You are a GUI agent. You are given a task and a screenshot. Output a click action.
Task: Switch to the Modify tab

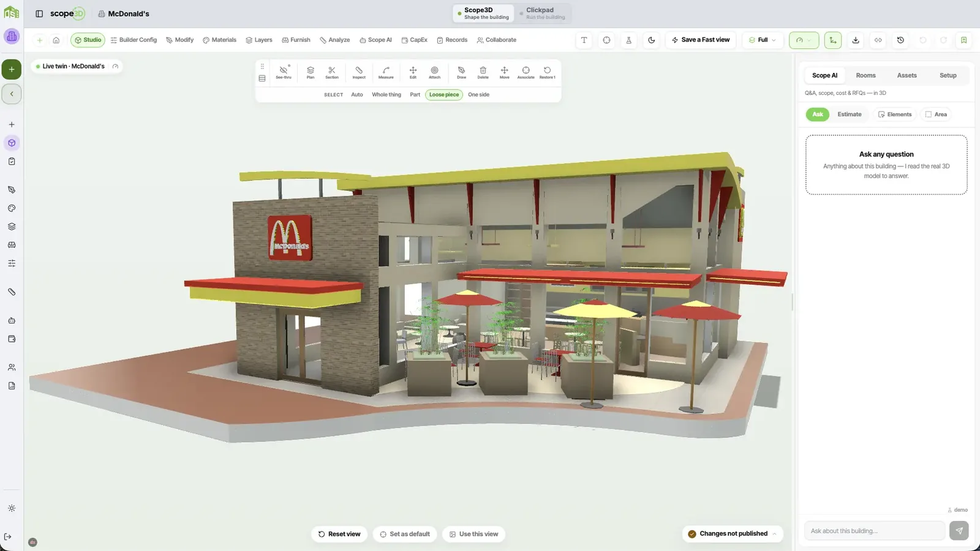pyautogui.click(x=179, y=40)
